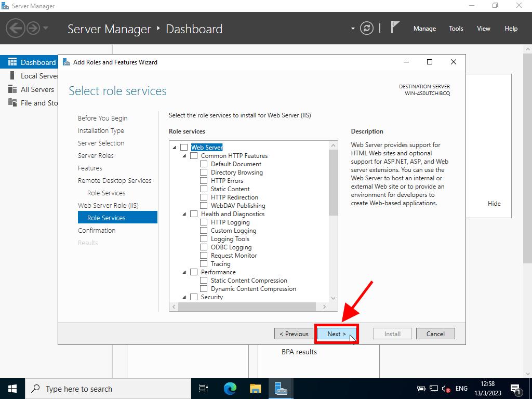Image resolution: width=532 pixels, height=399 pixels.
Task: Open Task View on the taskbar
Action: (204, 389)
